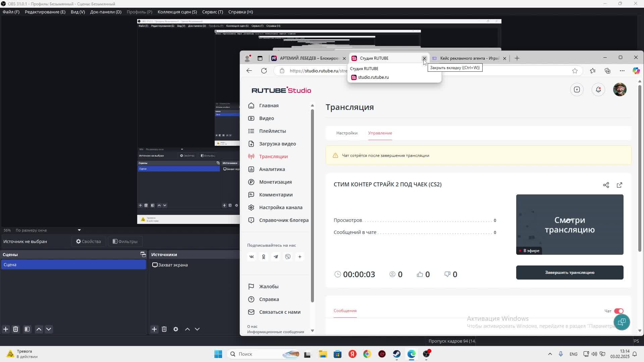
Task: Select the Управление tab
Action: 380,133
